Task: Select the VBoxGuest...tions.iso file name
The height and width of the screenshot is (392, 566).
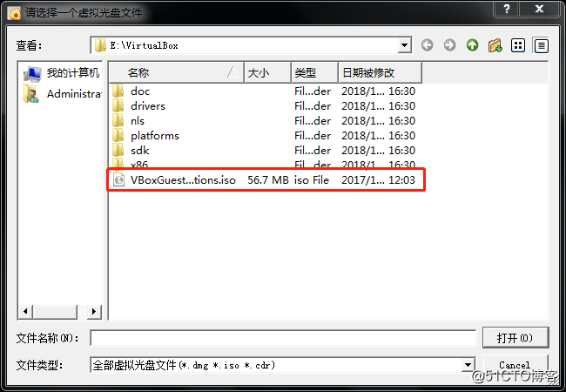Action: pos(183,179)
